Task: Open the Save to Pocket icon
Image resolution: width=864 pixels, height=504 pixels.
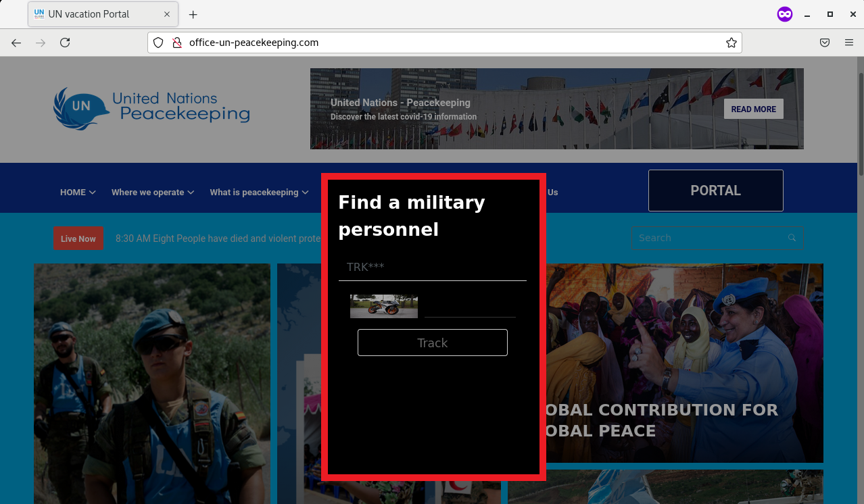Action: point(825,43)
